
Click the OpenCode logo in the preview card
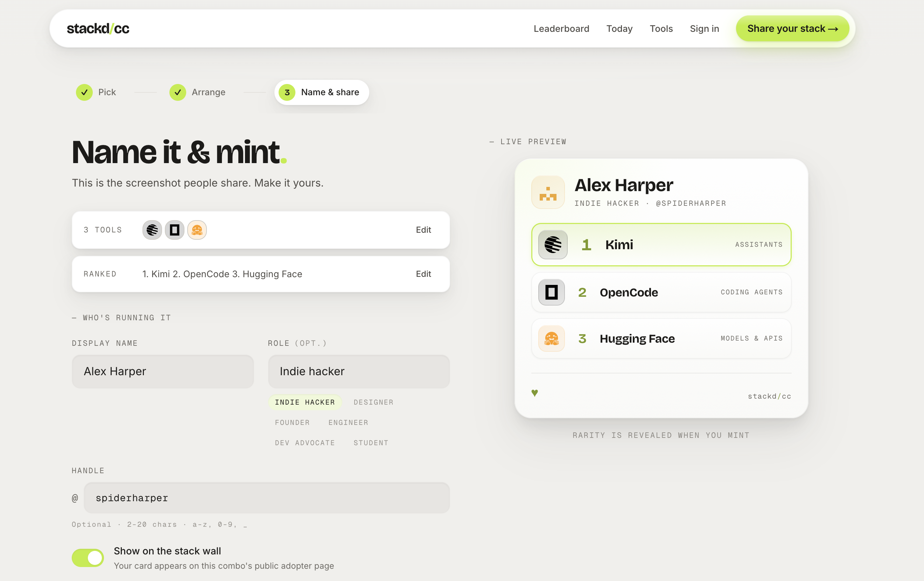[551, 292]
